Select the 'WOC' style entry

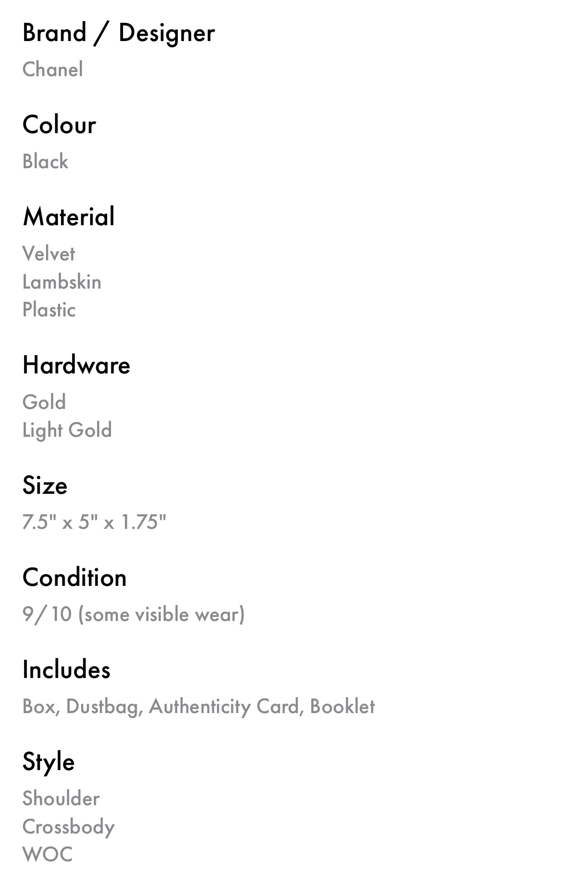(47, 855)
